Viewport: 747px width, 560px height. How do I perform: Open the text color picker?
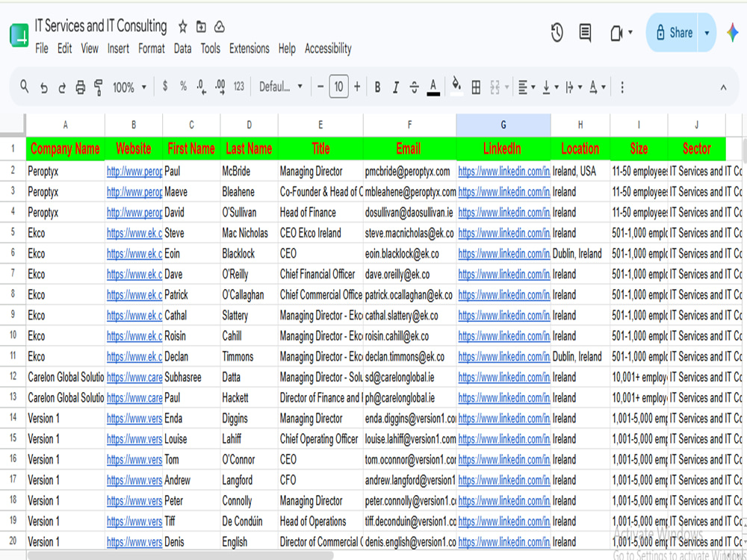433,87
